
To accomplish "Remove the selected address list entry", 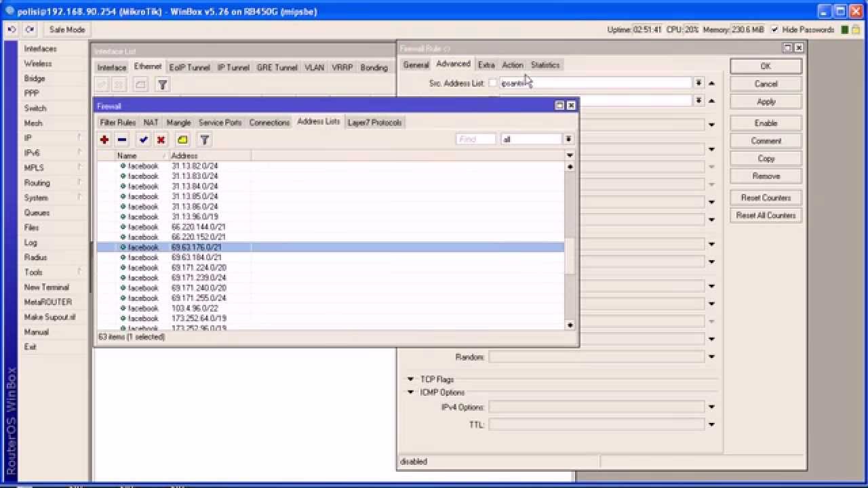I will [x=122, y=140].
